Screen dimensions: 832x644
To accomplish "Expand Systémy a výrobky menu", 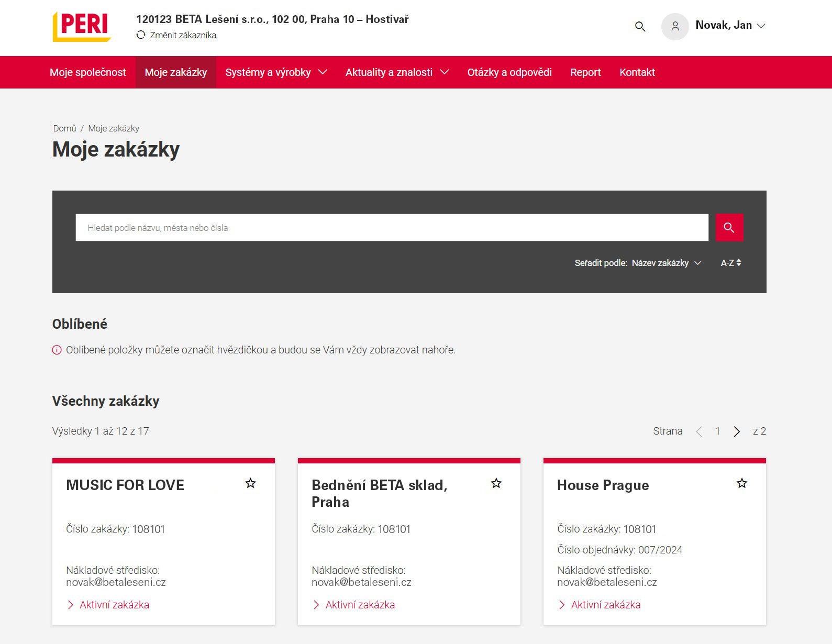I will point(276,72).
